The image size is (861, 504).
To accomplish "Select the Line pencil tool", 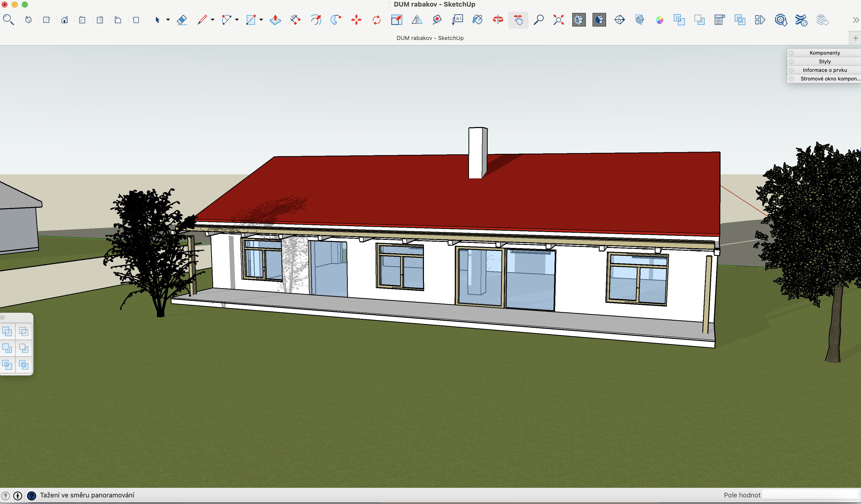I will (202, 20).
